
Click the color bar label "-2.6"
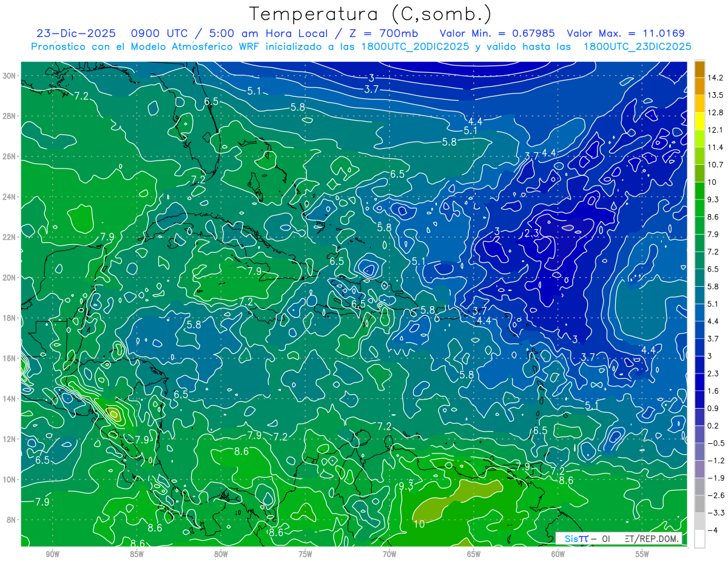pyautogui.click(x=715, y=495)
